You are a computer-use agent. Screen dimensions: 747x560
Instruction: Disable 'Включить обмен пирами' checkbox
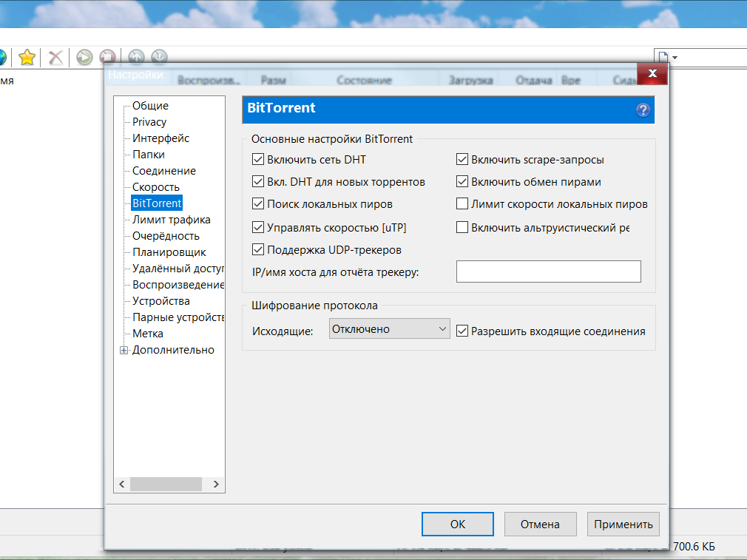[462, 181]
